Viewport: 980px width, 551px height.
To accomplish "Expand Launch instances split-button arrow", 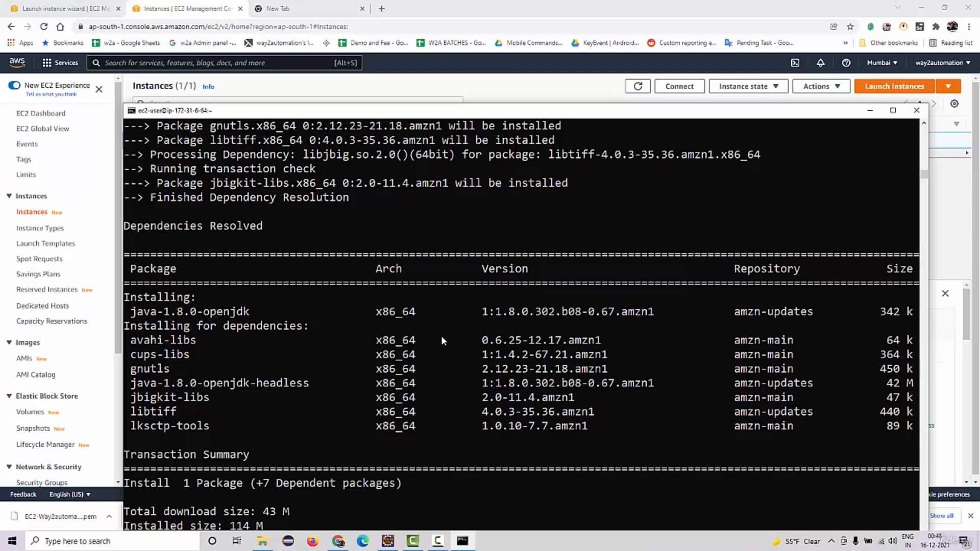I will coord(948,86).
